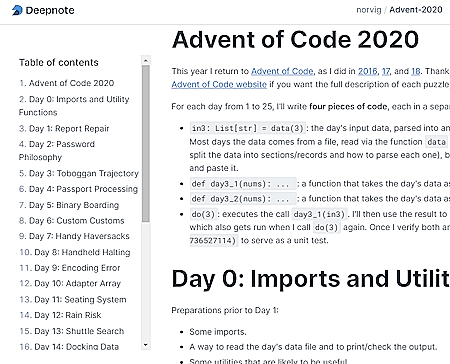Open the norvig profile link
This screenshot has width=450, height=364.
(x=369, y=10)
